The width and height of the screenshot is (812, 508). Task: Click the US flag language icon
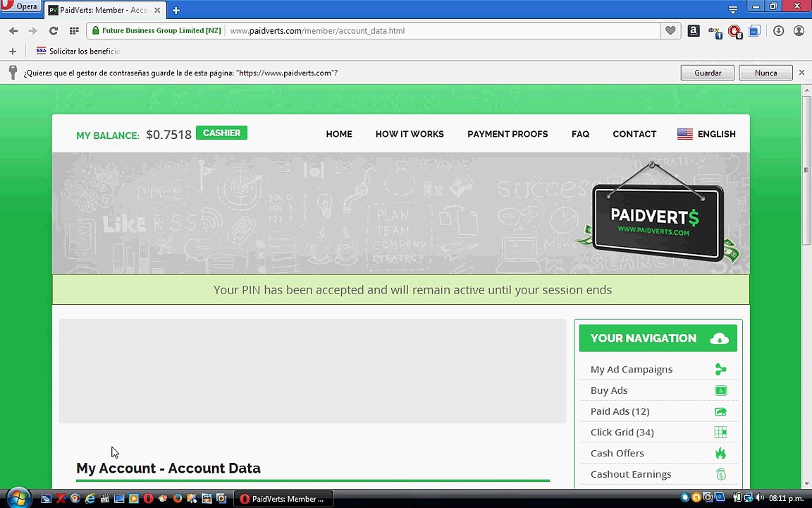click(x=684, y=134)
